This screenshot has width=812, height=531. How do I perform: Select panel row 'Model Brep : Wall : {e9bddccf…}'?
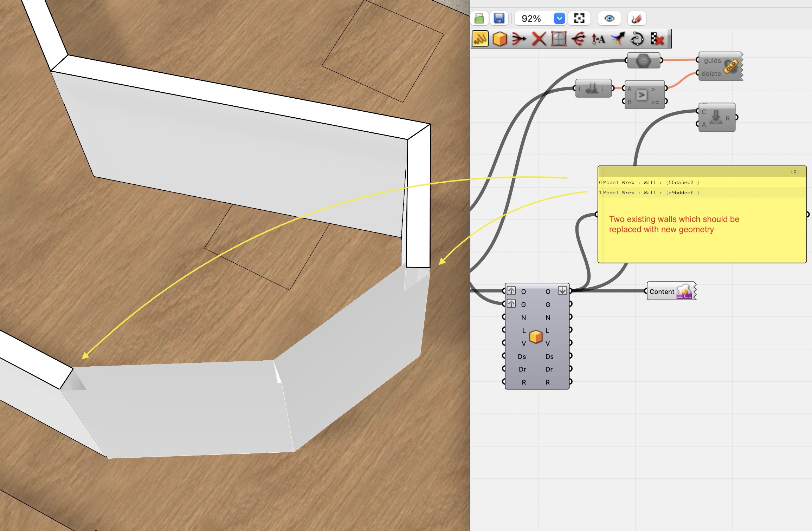702,192
